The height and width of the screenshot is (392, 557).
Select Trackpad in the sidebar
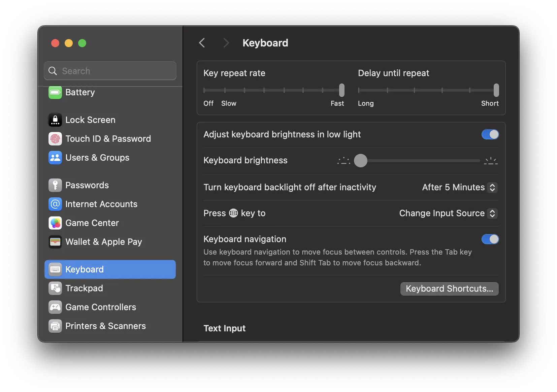[84, 288]
